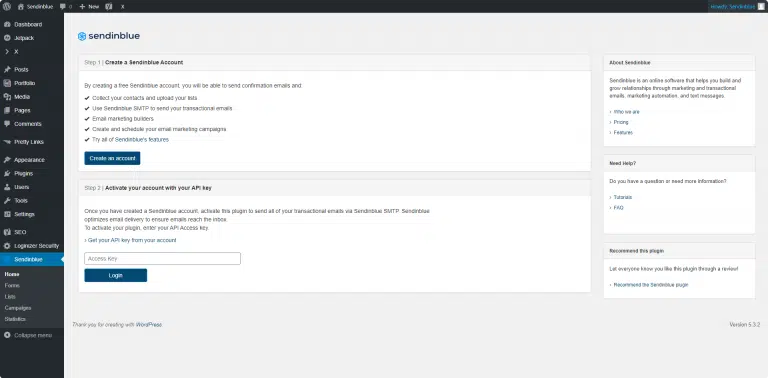Click the New label in admin bar
This screenshot has height=378, width=768.
(94, 7)
